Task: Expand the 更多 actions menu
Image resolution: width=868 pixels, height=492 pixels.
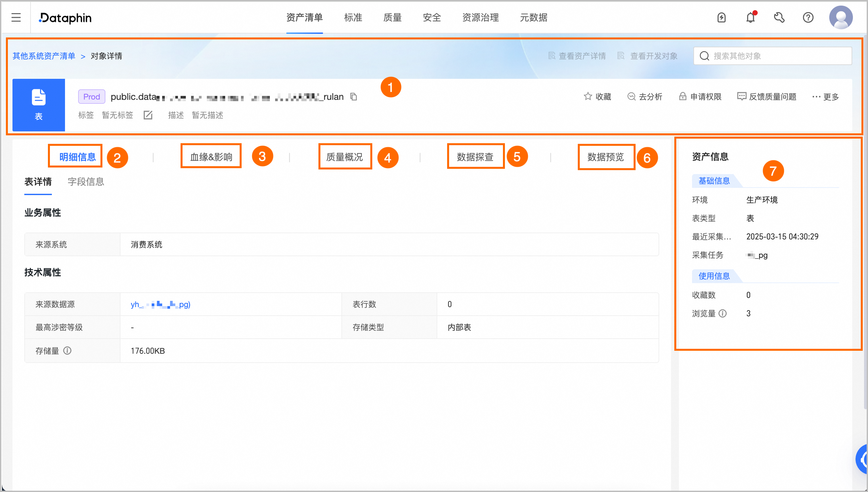Action: pos(825,97)
